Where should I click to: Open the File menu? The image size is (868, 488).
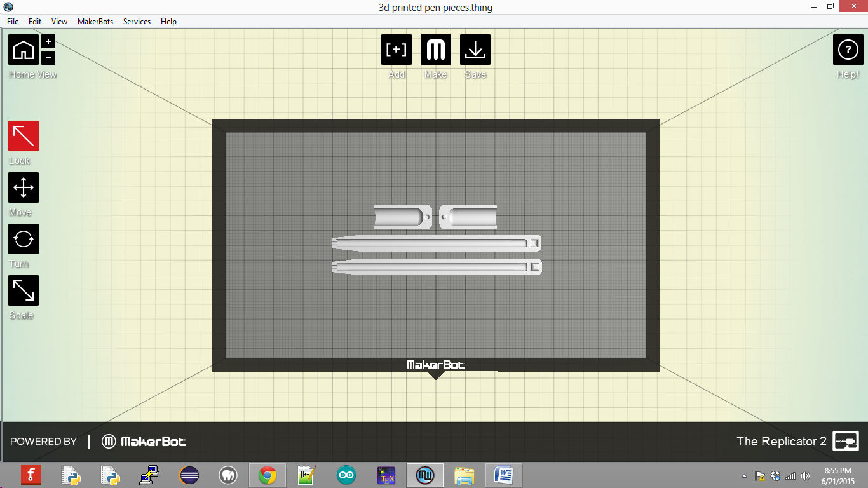pos(13,21)
